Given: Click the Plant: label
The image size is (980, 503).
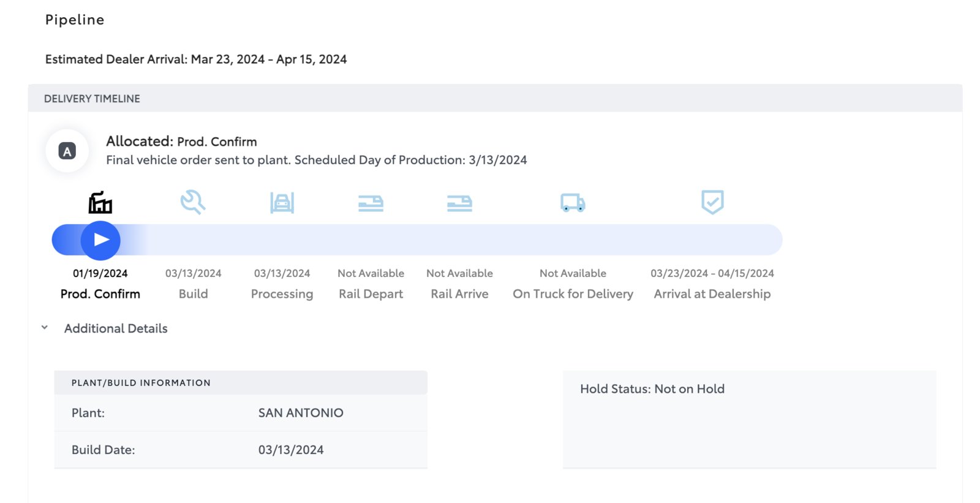Looking at the screenshot, I should (88, 413).
